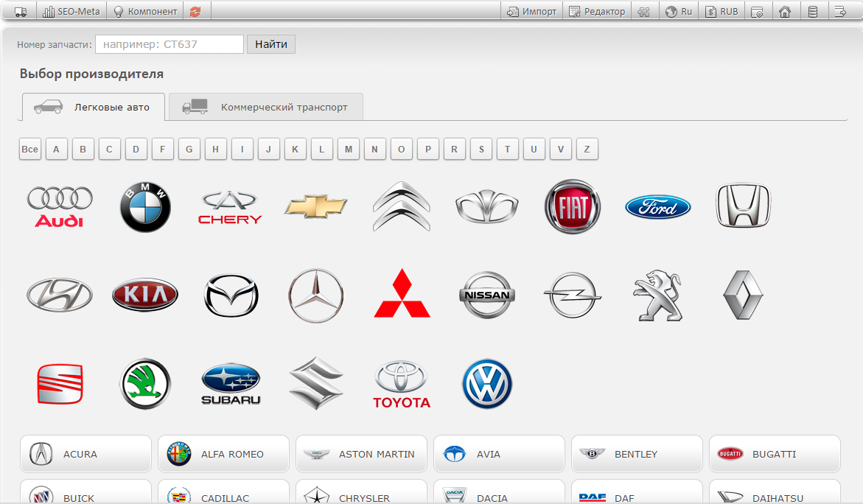This screenshot has height=504, width=863.
Task: Open the BENTLEY manufacturer button
Action: (637, 454)
